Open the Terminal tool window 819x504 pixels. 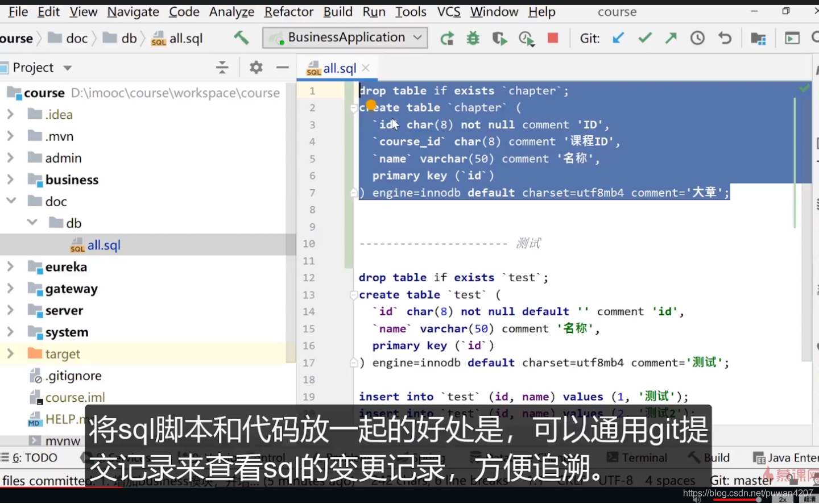637,458
